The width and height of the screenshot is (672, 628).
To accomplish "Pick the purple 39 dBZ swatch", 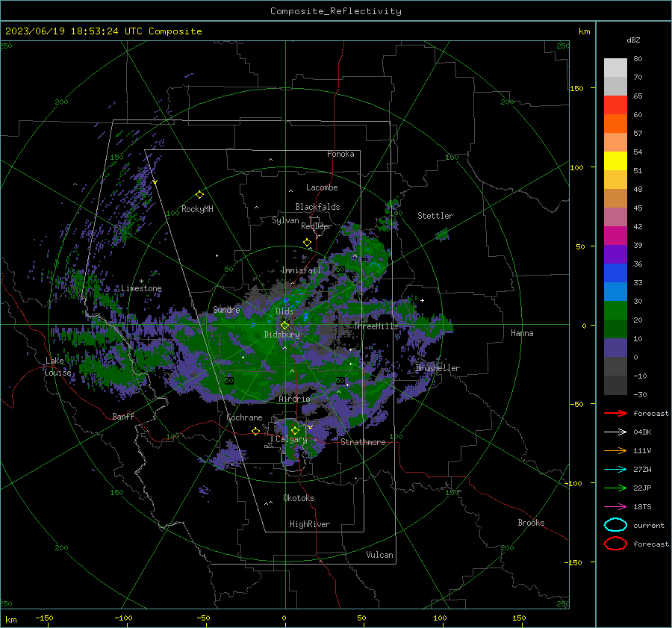I will (x=615, y=254).
